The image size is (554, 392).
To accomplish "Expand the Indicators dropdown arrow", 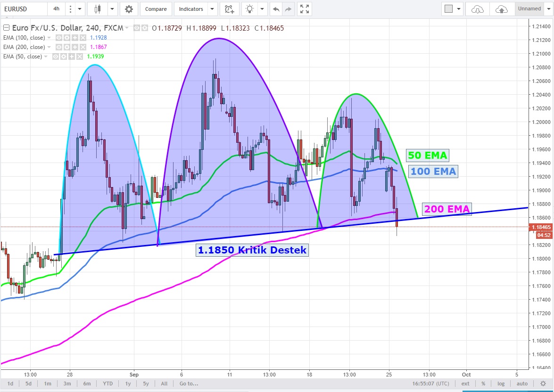I will tap(212, 9).
